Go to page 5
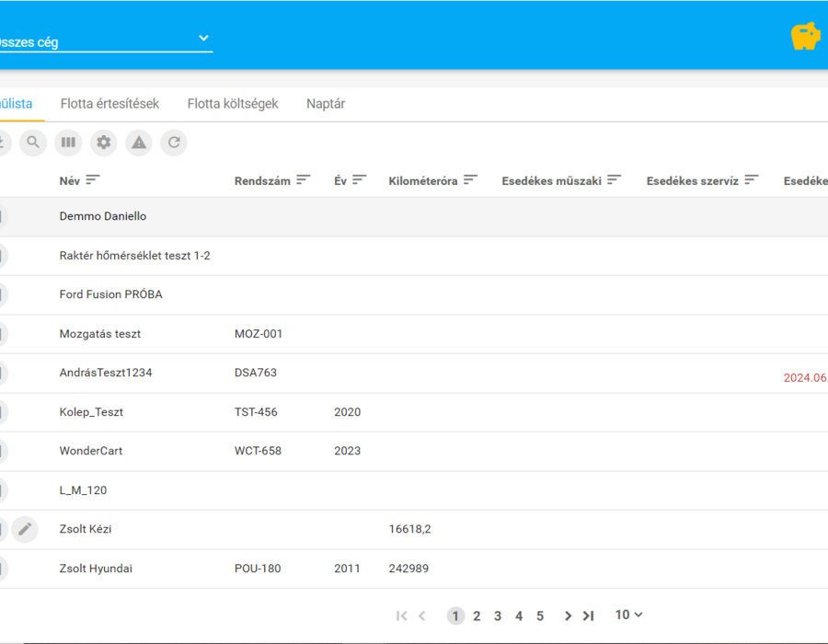 540,616
